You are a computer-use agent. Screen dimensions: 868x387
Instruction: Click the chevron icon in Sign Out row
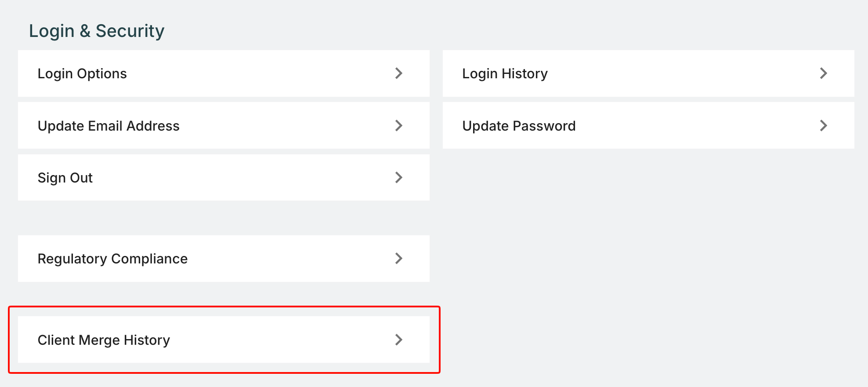398,178
